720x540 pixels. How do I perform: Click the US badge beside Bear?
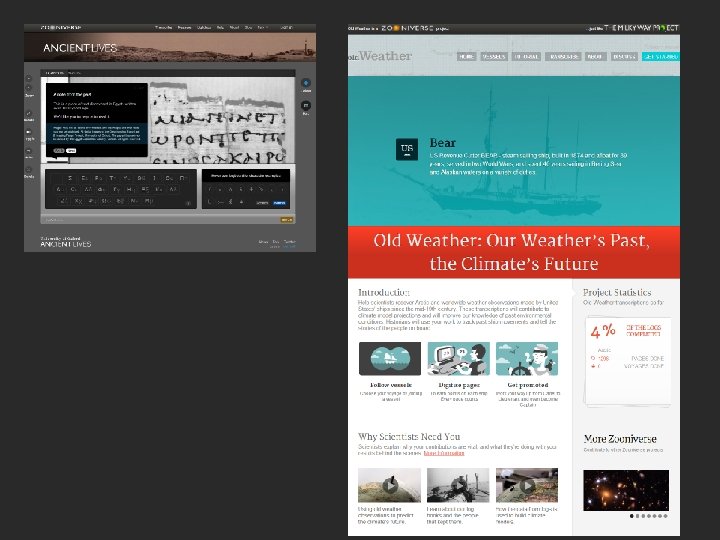(407, 149)
